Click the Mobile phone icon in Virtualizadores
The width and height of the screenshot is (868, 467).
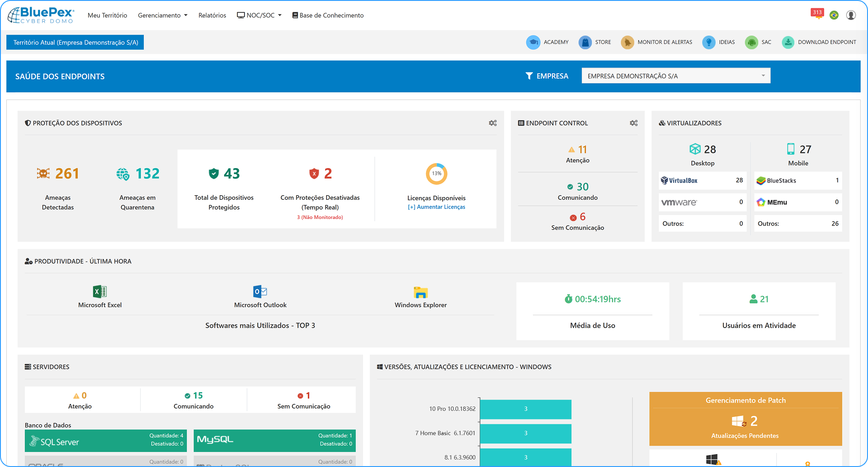pyautogui.click(x=791, y=149)
